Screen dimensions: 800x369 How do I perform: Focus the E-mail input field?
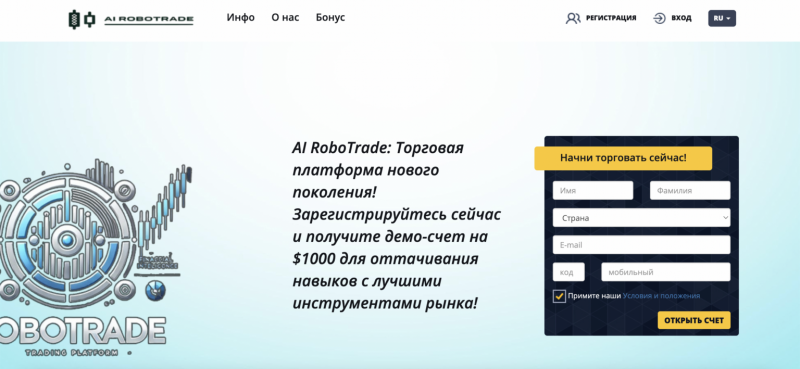(641, 245)
